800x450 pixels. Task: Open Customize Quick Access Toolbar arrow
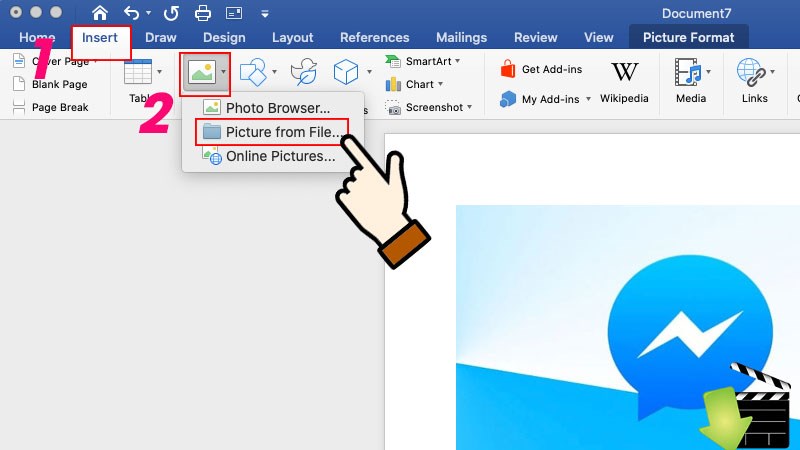click(265, 14)
